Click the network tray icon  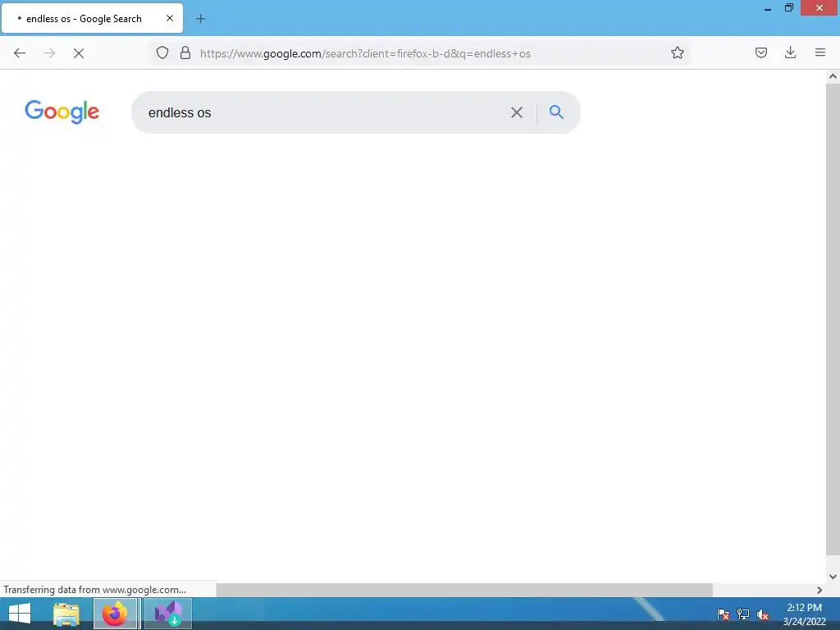click(x=743, y=614)
